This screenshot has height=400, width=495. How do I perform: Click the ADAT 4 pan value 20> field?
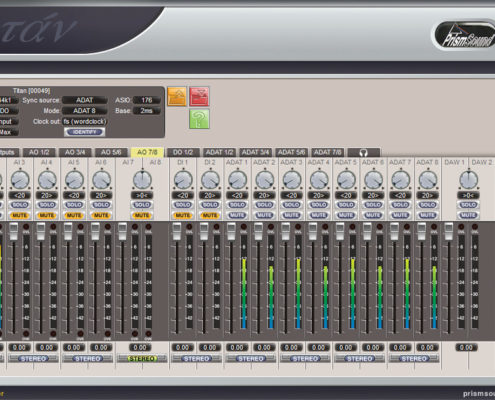(x=319, y=195)
